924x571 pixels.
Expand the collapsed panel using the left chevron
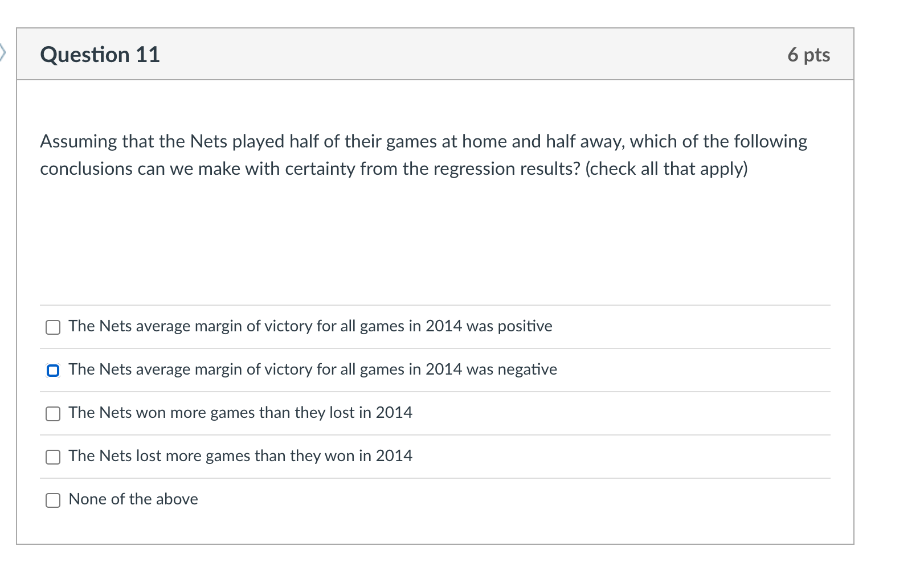click(x=3, y=53)
